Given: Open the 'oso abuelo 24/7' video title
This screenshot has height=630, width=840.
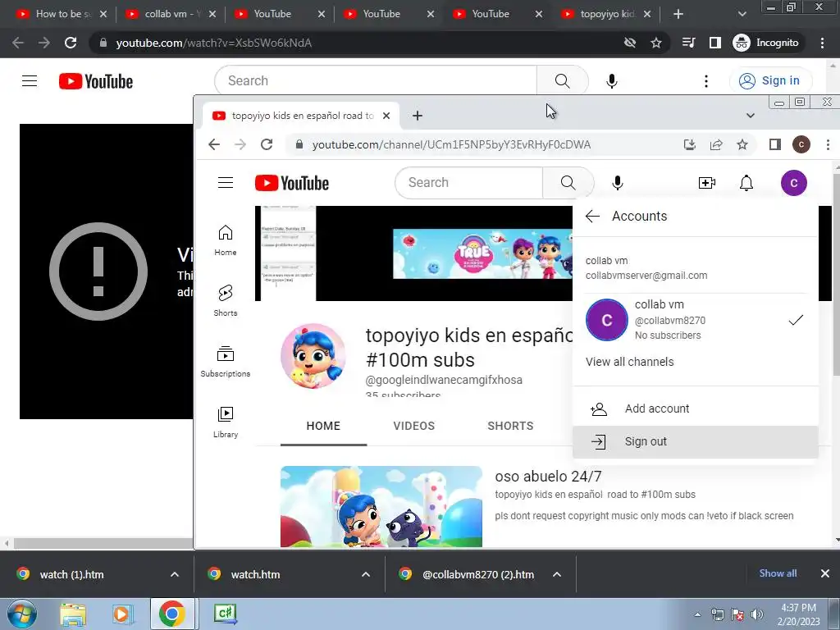Looking at the screenshot, I should 548,477.
